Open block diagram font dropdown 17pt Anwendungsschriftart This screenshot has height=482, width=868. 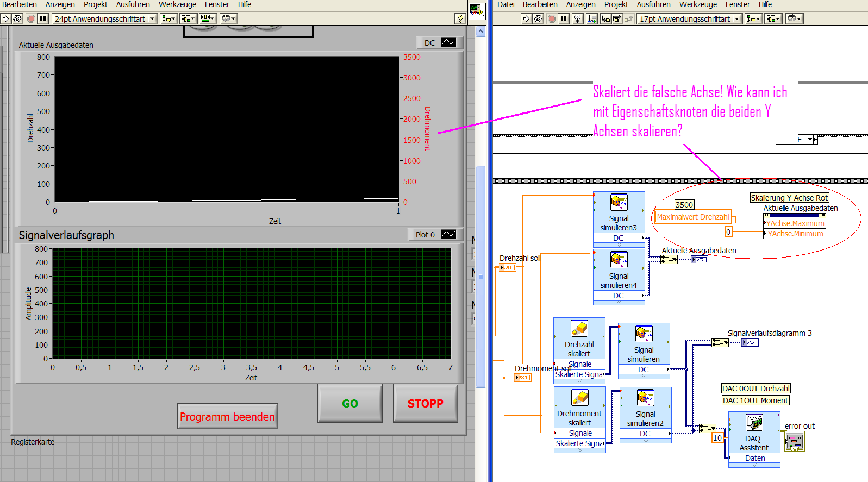pyautogui.click(x=689, y=18)
